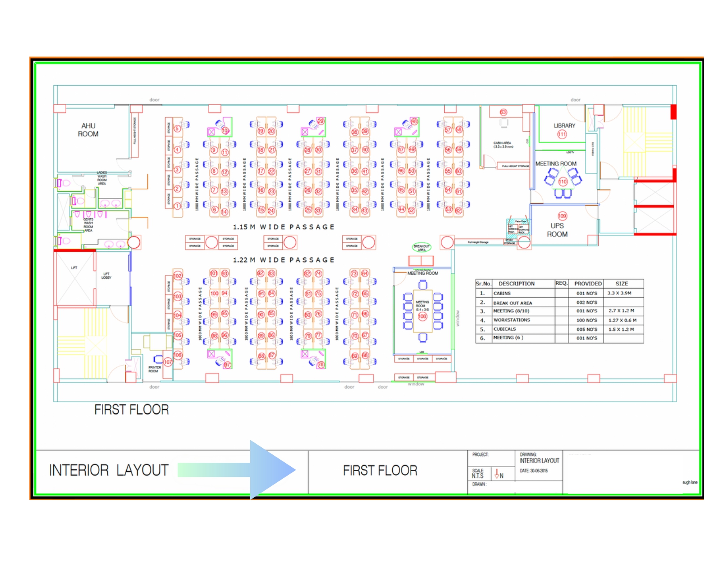Select the circled number 109 in UPS Room

(562, 216)
